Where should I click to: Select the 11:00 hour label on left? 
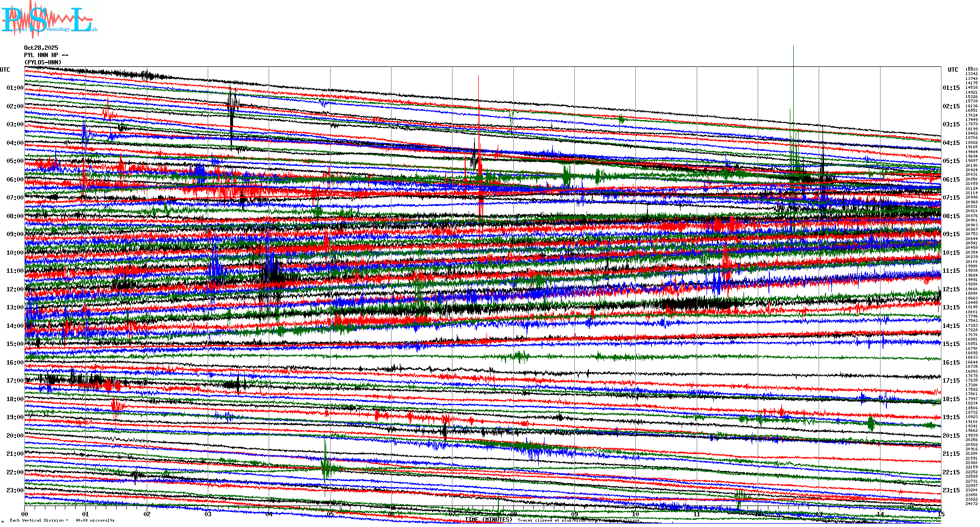tap(15, 271)
